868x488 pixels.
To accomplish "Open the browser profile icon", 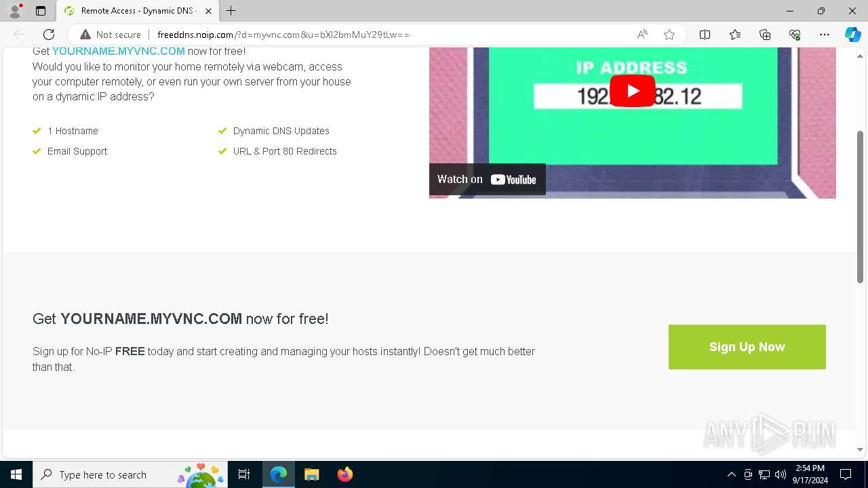I will 15,11.
